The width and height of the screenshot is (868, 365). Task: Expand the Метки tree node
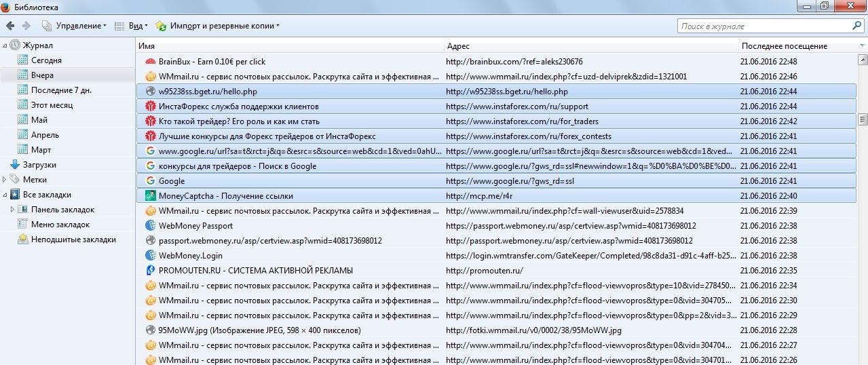click(x=5, y=180)
